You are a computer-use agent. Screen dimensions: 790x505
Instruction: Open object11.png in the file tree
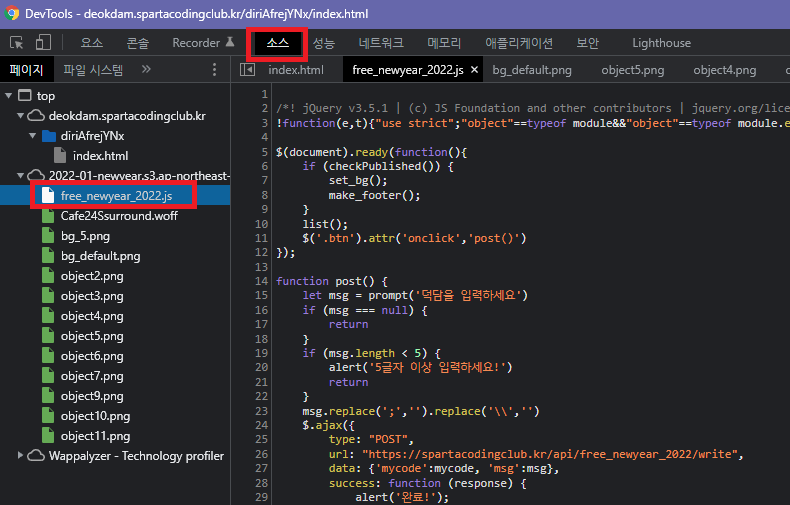coord(95,436)
